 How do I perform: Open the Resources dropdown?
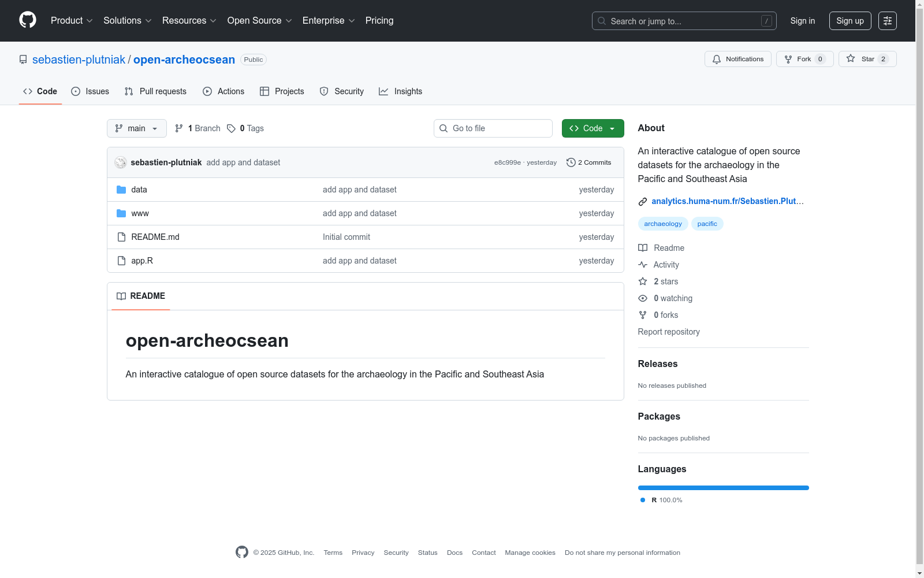pyautogui.click(x=189, y=21)
